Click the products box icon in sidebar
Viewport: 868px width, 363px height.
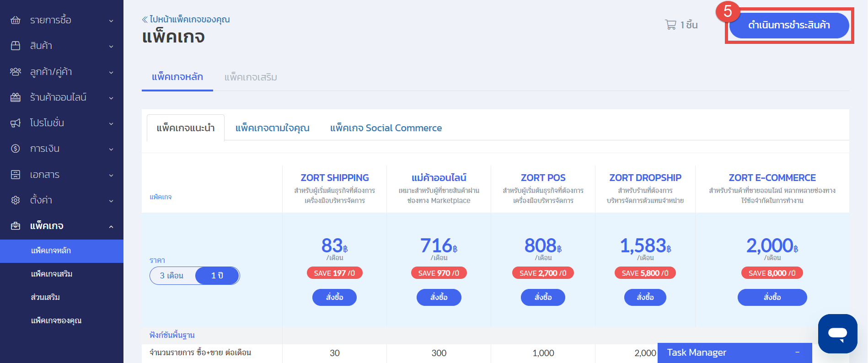click(16, 46)
